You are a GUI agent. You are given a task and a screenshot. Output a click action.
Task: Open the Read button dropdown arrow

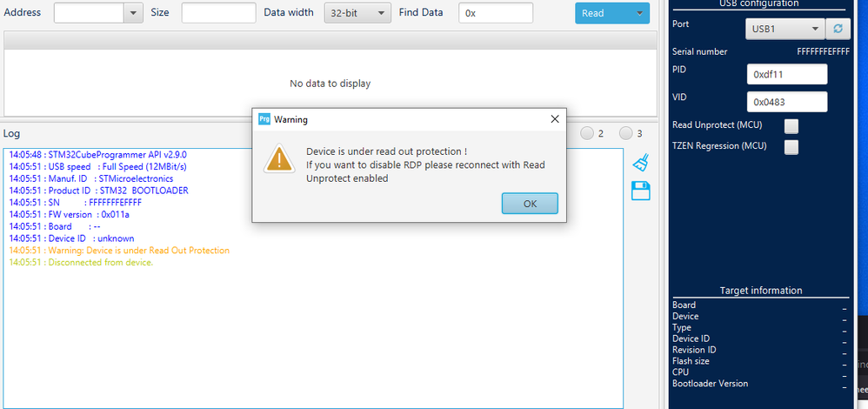(x=640, y=13)
